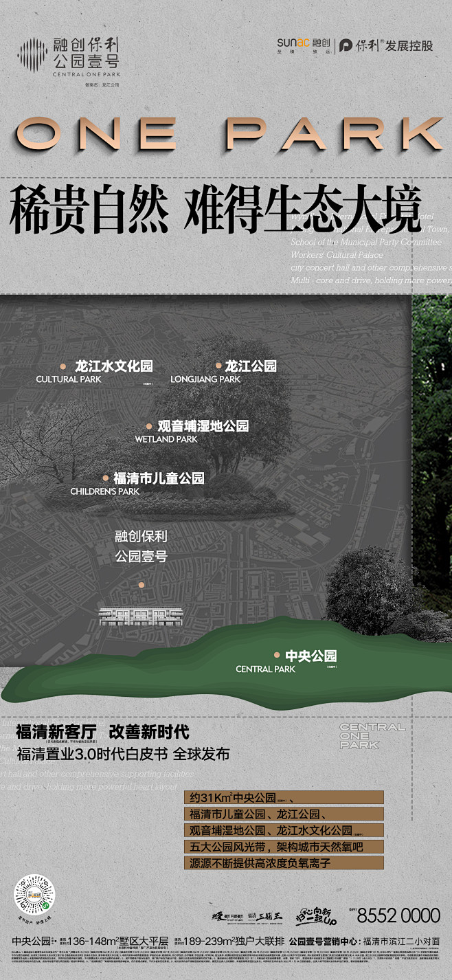452x980 pixels.
Task: Click the 福清市儿童公园 map label
Action: coord(159,478)
